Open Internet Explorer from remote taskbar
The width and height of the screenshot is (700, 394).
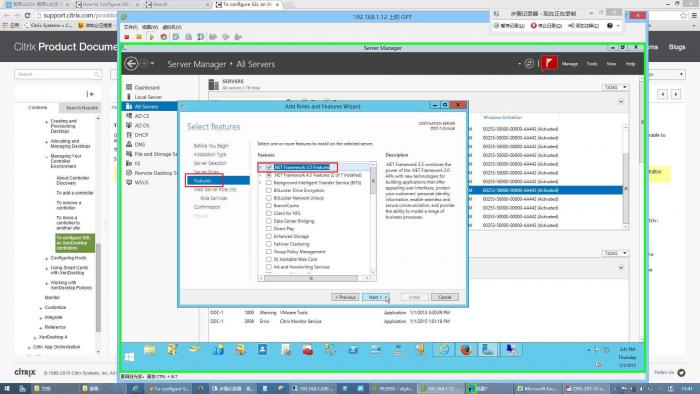pyautogui.click(x=443, y=350)
